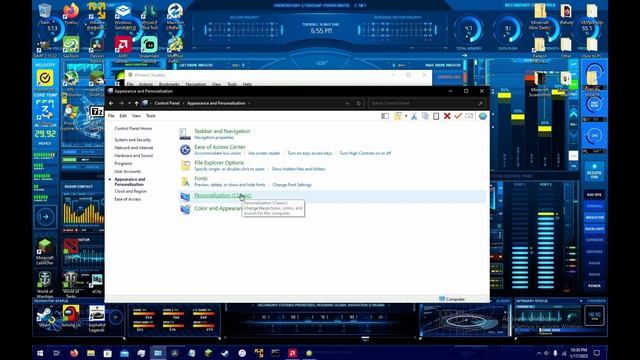Viewport: 640px width, 360px height.
Task: Click Turn High Contrast on or off
Action: 365,153
